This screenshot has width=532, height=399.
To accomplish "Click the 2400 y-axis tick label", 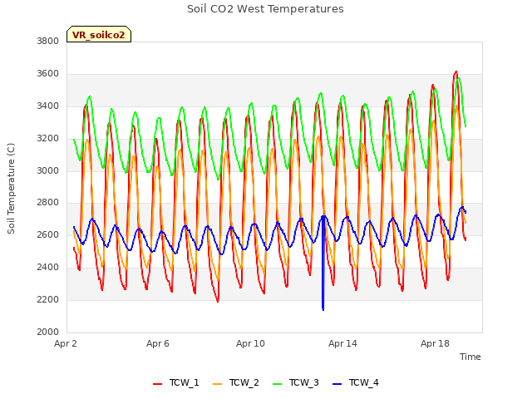I will [x=48, y=268].
